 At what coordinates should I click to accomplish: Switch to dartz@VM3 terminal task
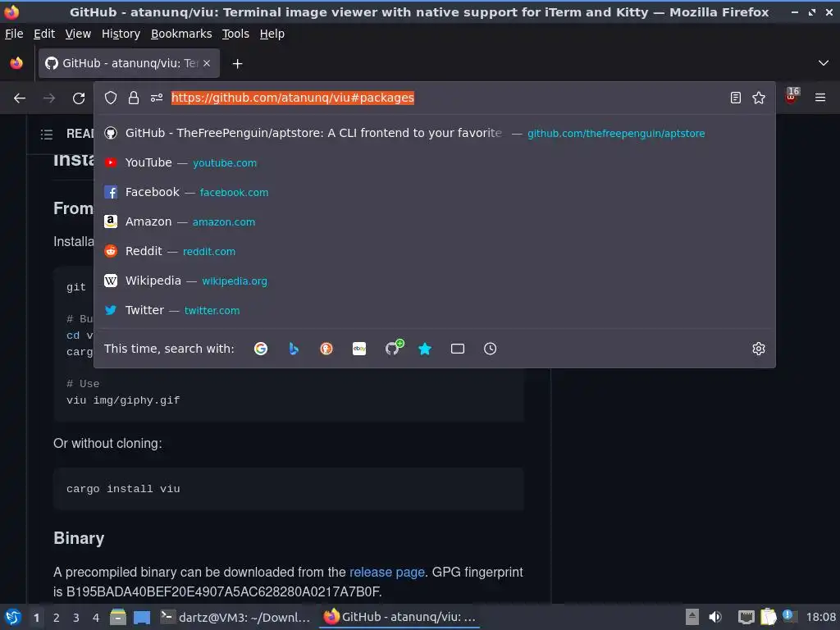(x=235, y=617)
